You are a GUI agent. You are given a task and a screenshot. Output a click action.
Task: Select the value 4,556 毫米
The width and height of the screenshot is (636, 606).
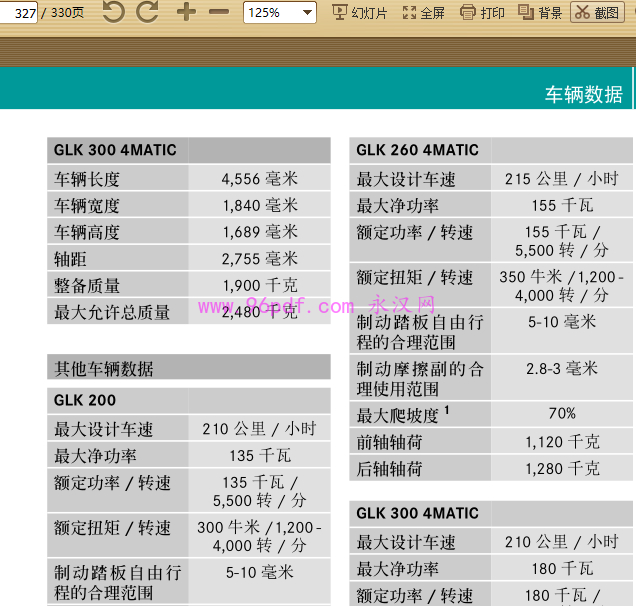(260, 179)
